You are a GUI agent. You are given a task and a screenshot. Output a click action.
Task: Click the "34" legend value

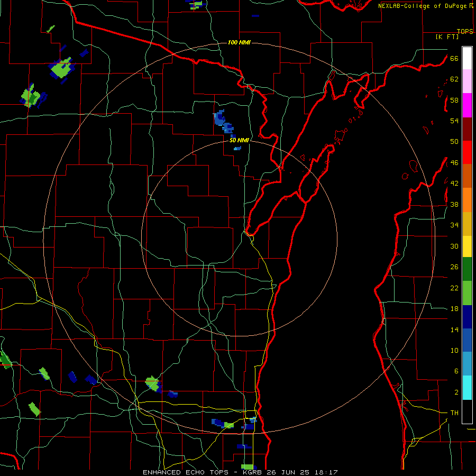pos(454,225)
